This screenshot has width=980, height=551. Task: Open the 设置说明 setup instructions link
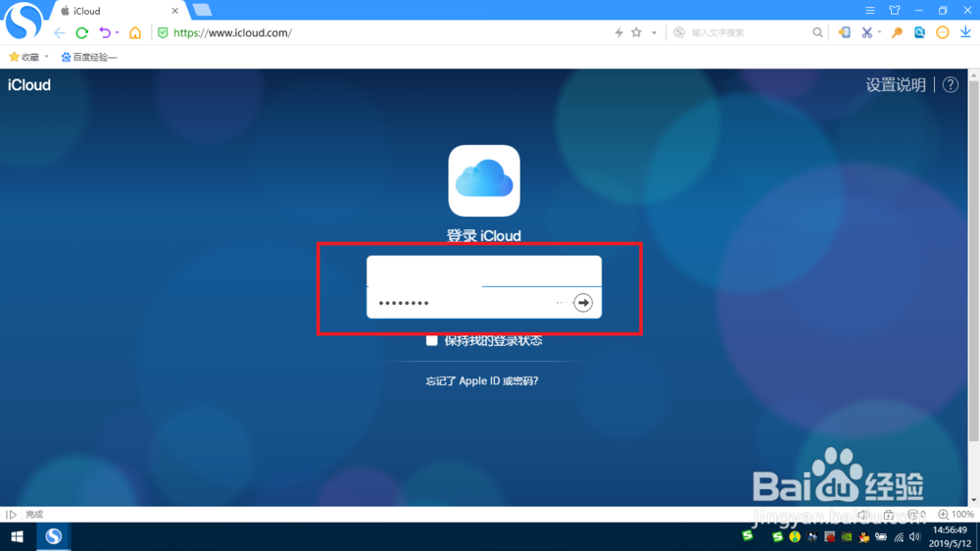896,85
